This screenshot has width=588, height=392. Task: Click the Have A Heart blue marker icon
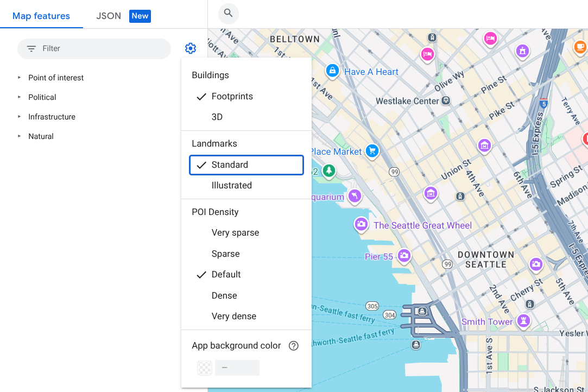pyautogui.click(x=332, y=71)
